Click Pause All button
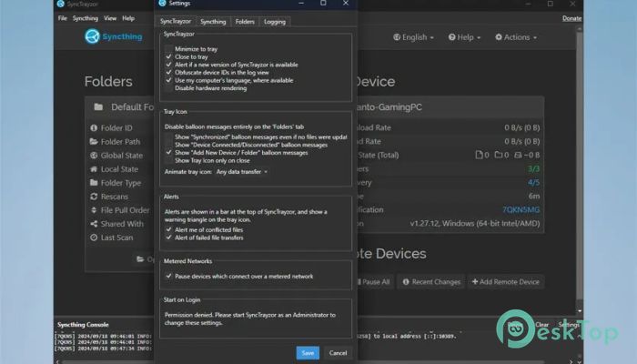This screenshot has width=637, height=364. 374,281
